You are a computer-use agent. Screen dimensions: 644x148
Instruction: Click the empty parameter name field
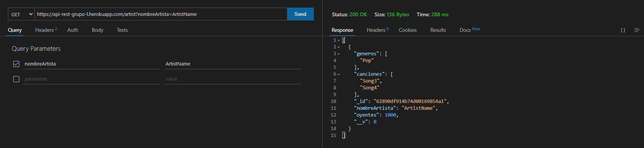pyautogui.click(x=92, y=79)
